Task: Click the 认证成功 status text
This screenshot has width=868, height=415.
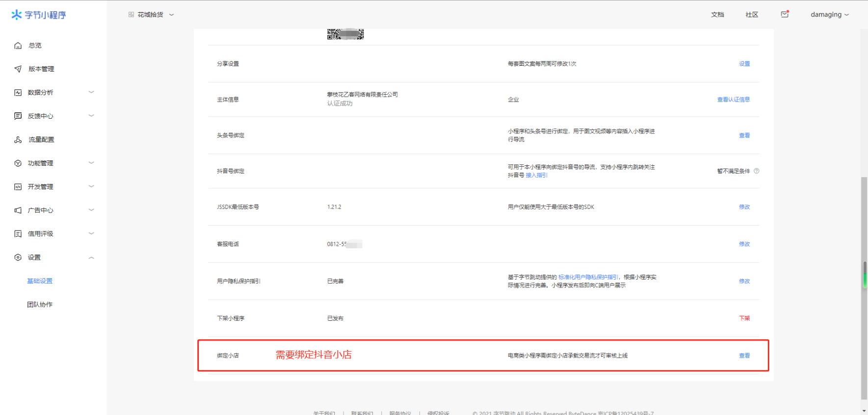Action: click(340, 104)
